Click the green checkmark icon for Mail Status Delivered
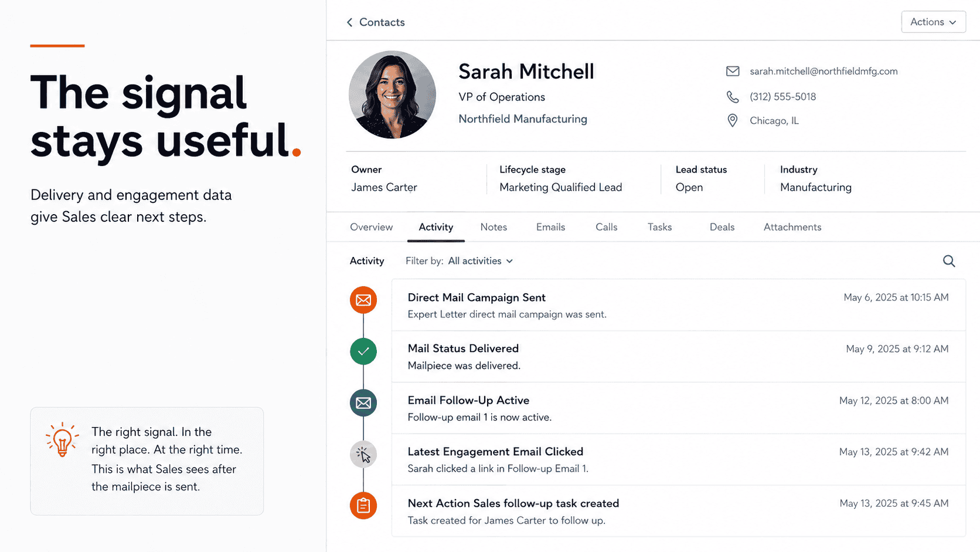The width and height of the screenshot is (980, 552). pos(363,351)
